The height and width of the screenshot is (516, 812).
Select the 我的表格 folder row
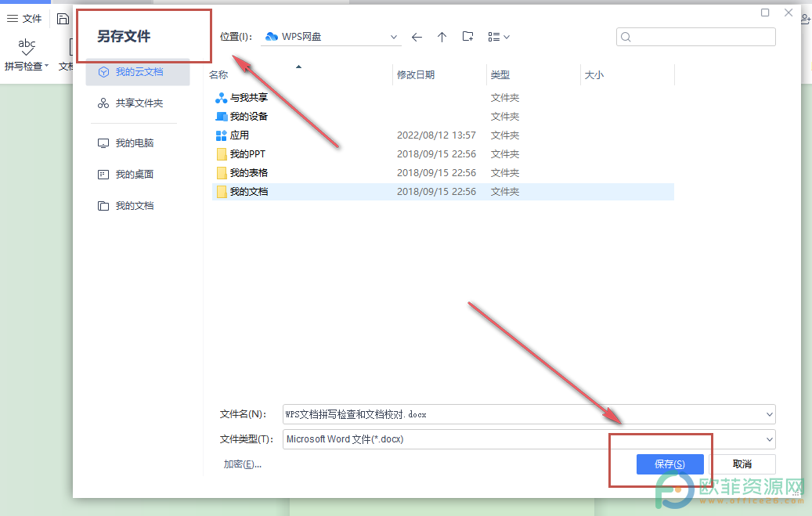[442, 172]
